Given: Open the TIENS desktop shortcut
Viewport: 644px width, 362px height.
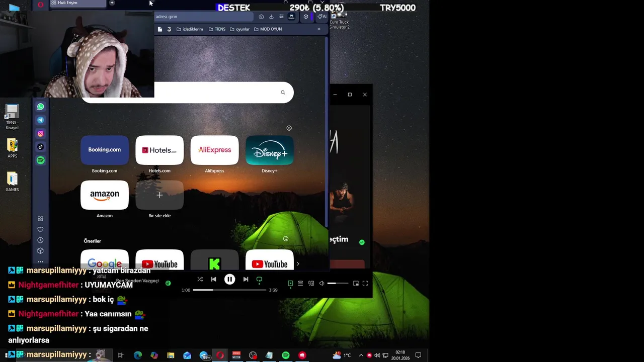Looking at the screenshot, I should click(12, 117).
